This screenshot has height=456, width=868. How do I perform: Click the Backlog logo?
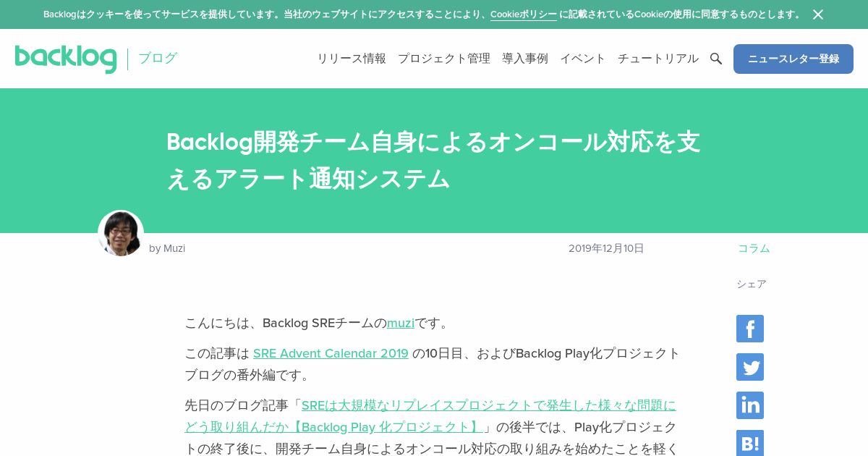(66, 59)
